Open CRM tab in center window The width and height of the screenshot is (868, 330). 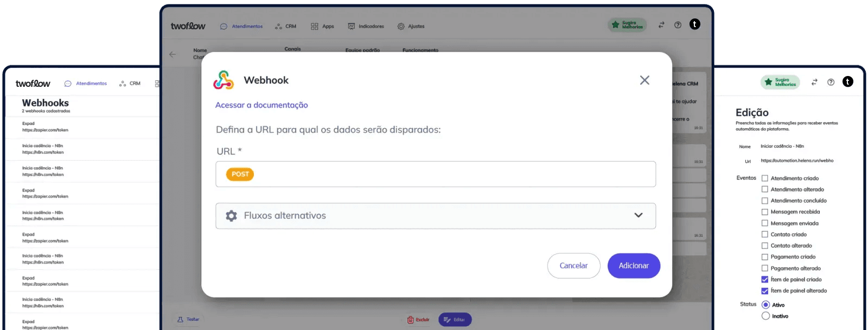pyautogui.click(x=286, y=26)
